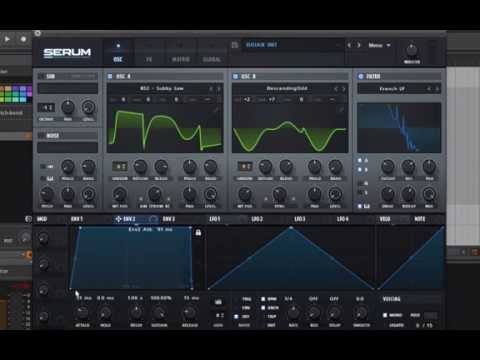Screen dimensions: 480x360
Task: Select next OSC B wavetable arrow
Action: tap(344, 89)
